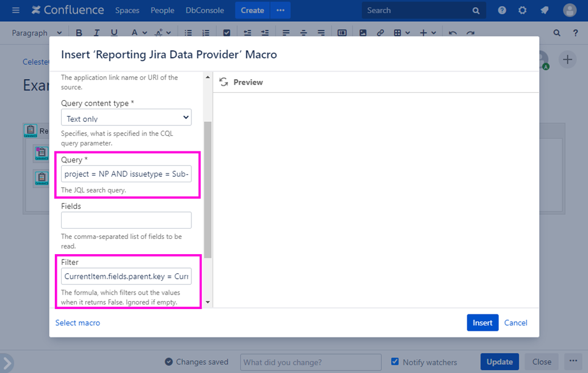Click the Query JQL input field
The image size is (588, 373).
[126, 174]
